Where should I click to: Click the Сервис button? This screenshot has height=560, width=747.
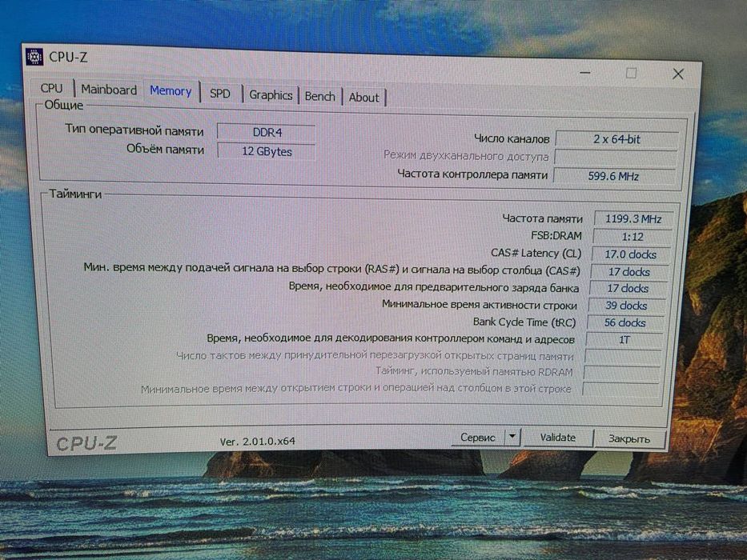click(x=478, y=437)
